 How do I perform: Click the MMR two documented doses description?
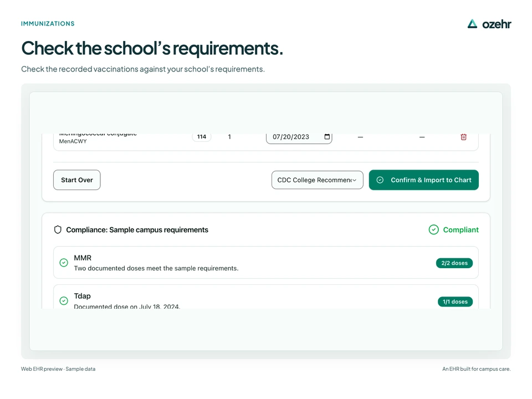156,268
